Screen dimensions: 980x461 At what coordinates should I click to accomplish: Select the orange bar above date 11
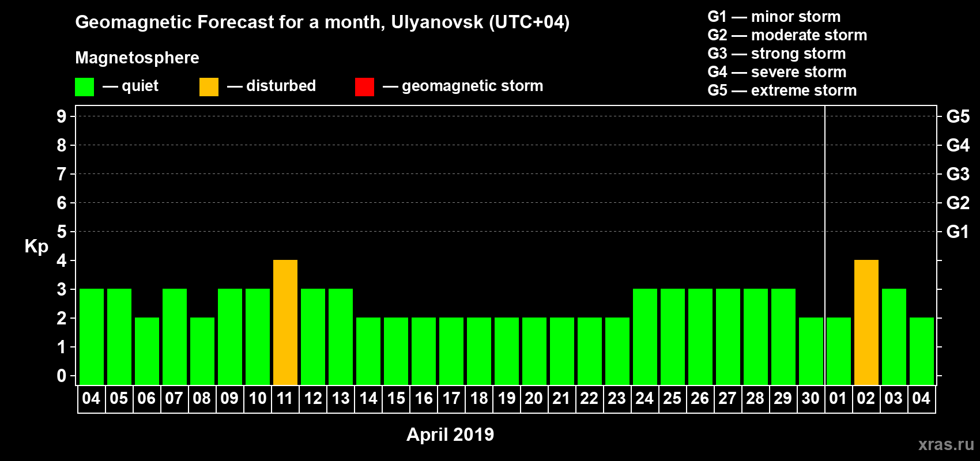[285, 323]
